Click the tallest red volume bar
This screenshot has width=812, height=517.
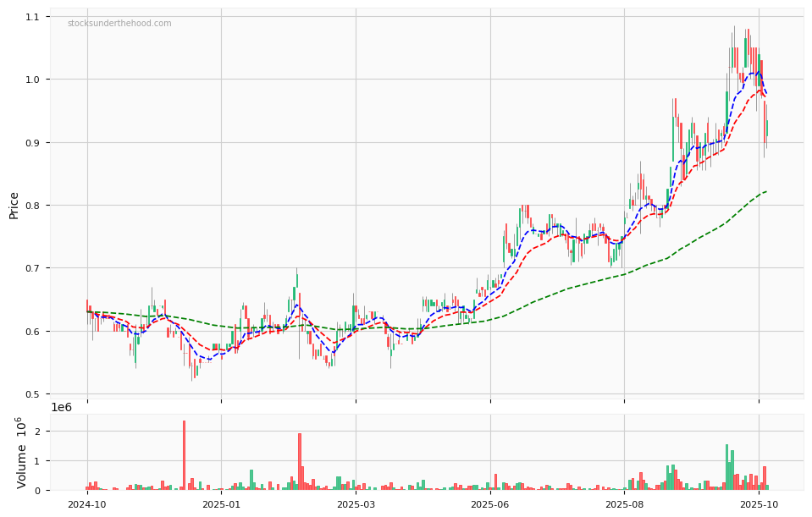[184, 457]
